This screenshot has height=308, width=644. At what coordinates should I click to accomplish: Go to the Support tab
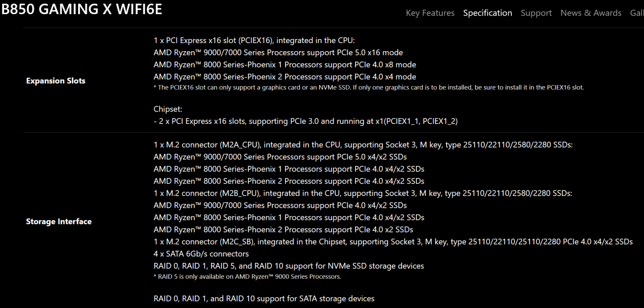click(536, 13)
